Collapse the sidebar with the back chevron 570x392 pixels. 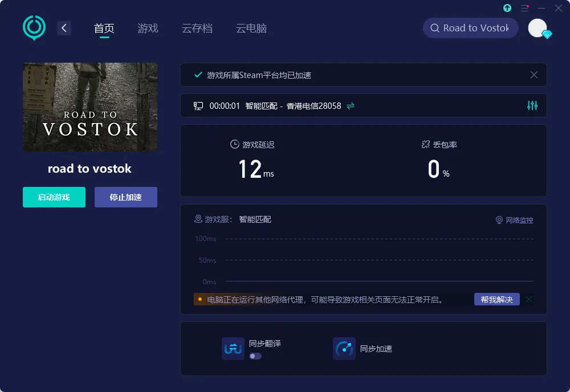pyautogui.click(x=64, y=27)
